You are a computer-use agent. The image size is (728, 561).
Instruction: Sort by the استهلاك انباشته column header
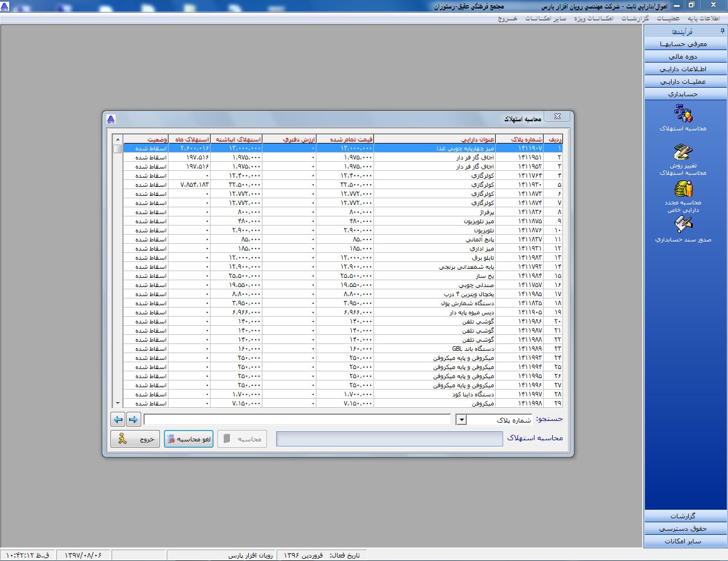[x=236, y=140]
